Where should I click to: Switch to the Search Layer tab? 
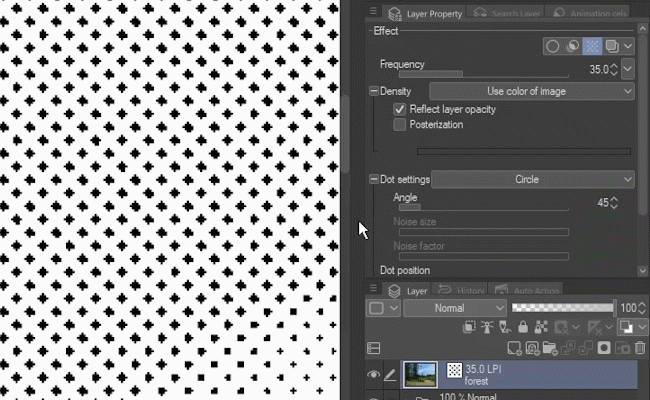point(507,14)
